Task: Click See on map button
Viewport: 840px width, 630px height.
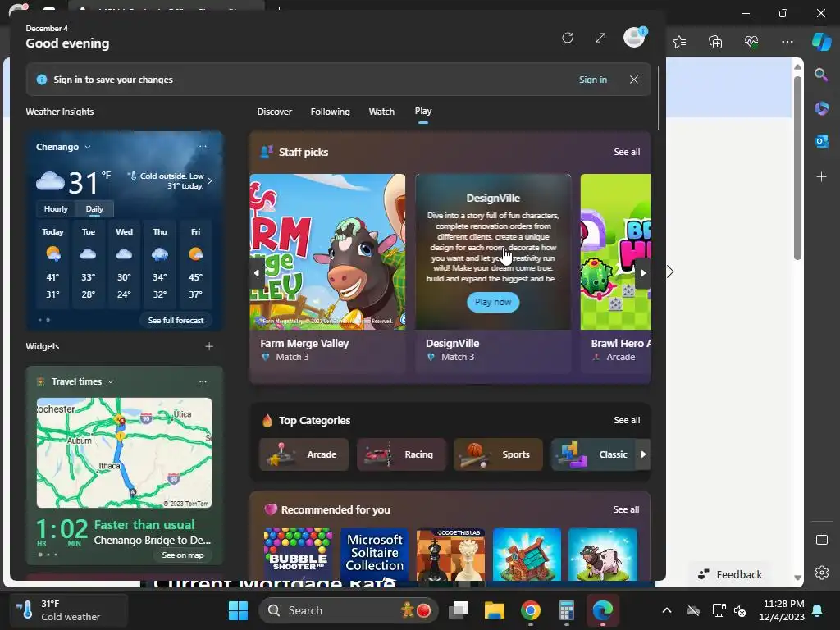Action: pos(183,555)
